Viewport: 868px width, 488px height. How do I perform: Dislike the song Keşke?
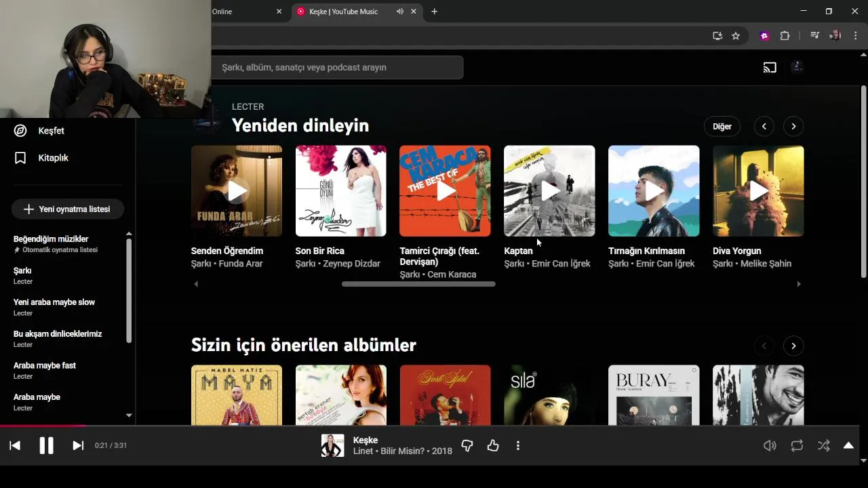point(467,445)
